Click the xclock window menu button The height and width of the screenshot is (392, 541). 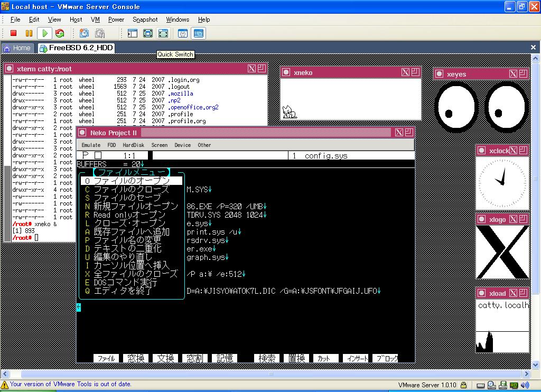481,151
